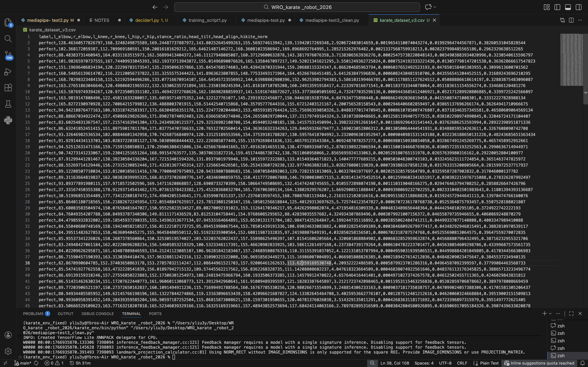Switch to the decider1.py tab
The image size is (588, 367).
[x=147, y=20]
